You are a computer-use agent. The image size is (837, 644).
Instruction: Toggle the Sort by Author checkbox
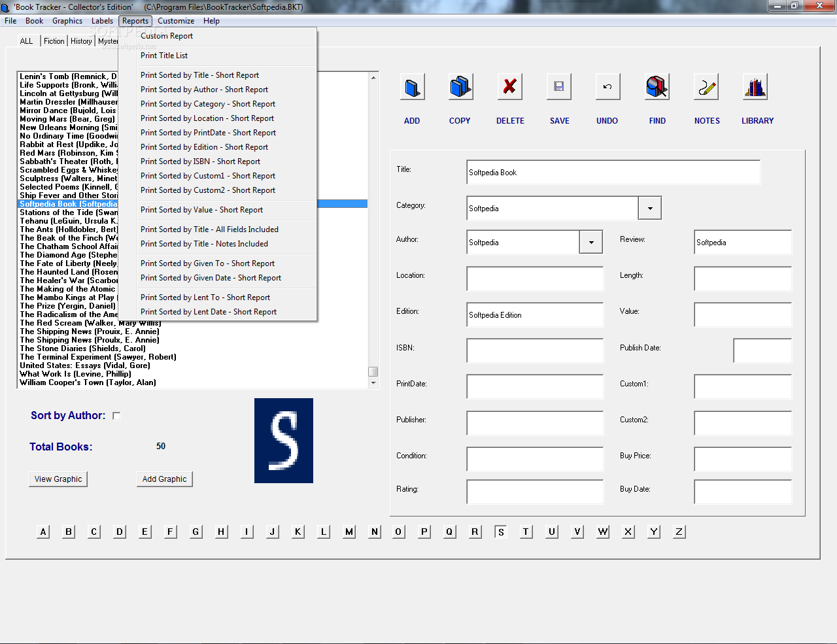pos(116,416)
